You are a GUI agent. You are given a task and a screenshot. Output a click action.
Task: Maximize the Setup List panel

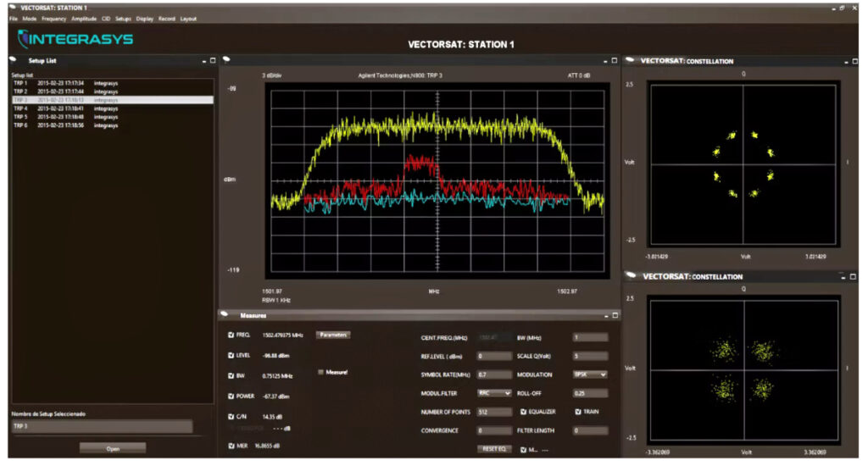213,61
